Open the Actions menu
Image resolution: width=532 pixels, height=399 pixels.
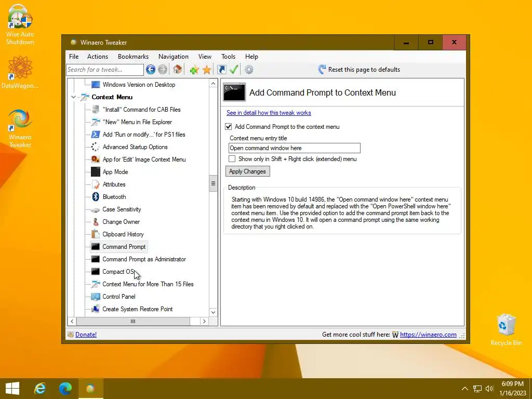(x=98, y=57)
